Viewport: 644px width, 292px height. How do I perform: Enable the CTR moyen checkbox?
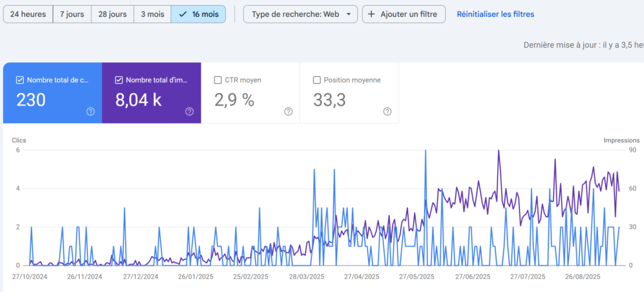(x=218, y=80)
